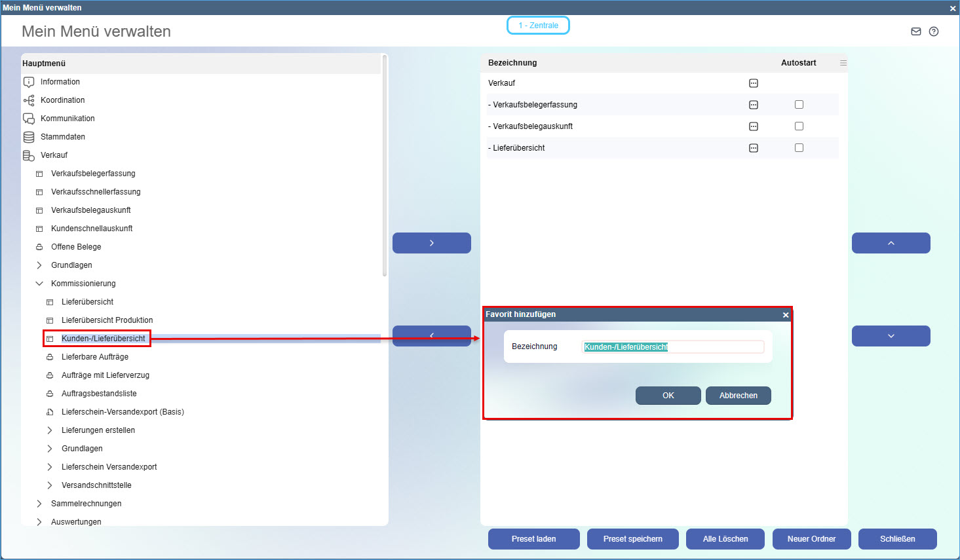Open the column menu icon next to Autostart
The width and height of the screenshot is (960, 560).
click(843, 63)
